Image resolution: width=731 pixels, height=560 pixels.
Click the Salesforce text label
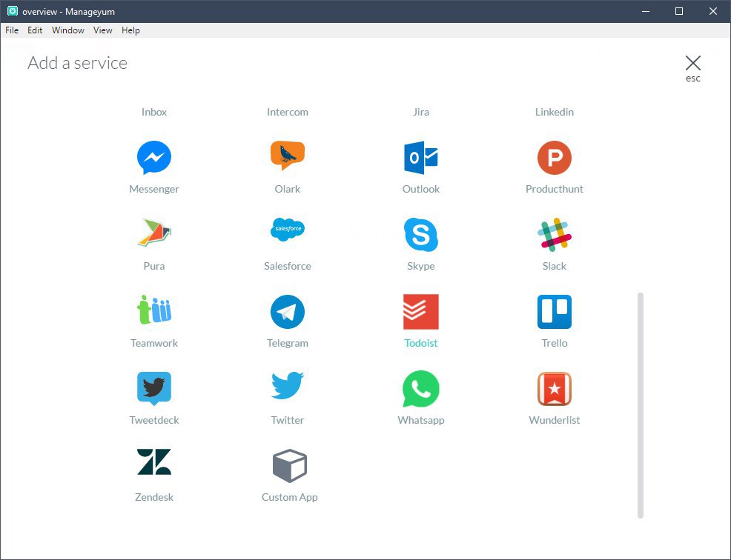pos(288,266)
